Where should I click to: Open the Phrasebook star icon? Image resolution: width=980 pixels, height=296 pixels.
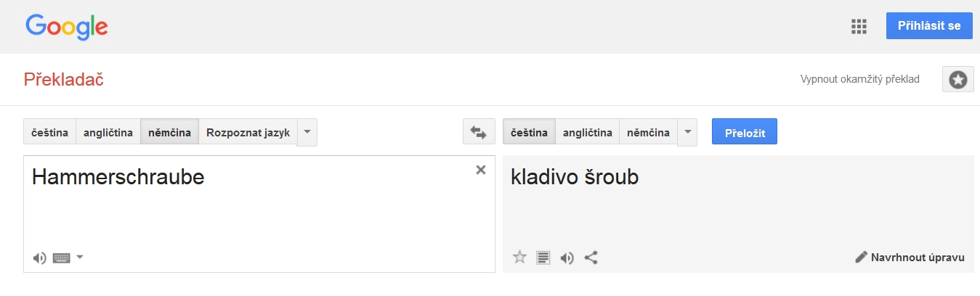click(x=957, y=80)
